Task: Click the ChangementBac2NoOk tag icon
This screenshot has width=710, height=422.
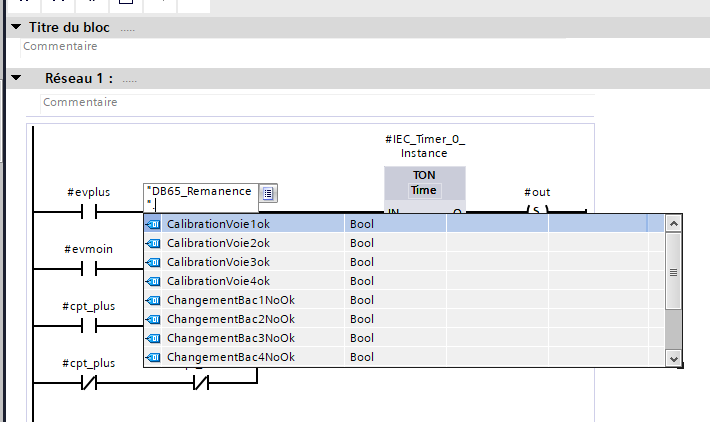Action: pyautogui.click(x=154, y=319)
